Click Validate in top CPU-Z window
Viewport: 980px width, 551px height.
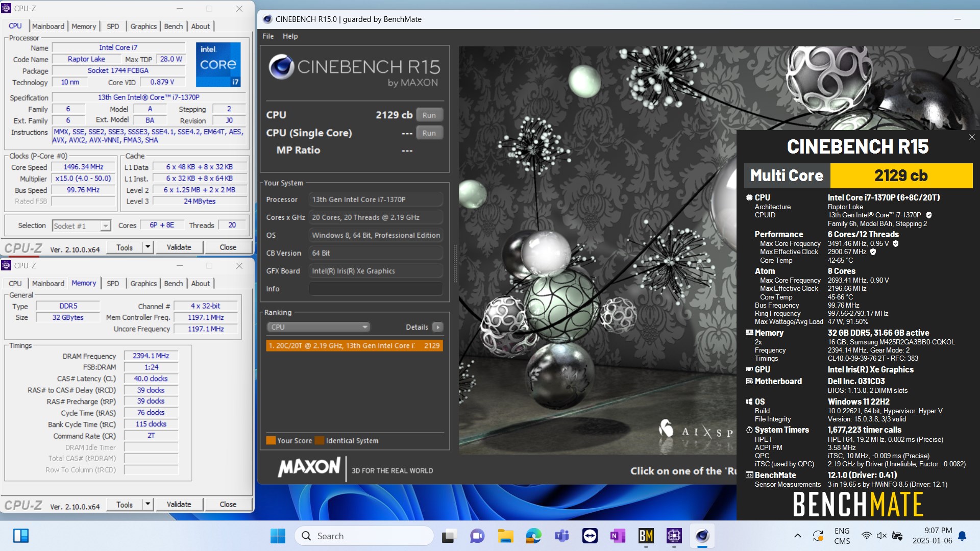pos(179,247)
